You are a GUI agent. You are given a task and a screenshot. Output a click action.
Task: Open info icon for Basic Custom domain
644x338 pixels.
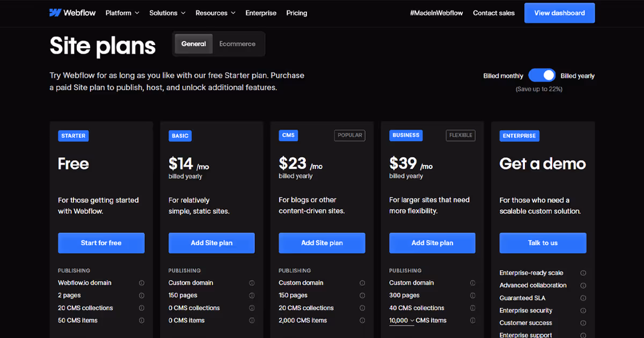click(252, 283)
